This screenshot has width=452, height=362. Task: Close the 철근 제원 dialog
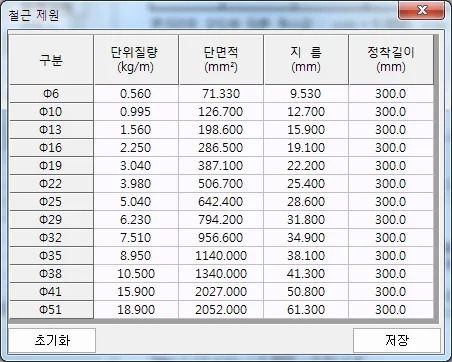(x=422, y=10)
